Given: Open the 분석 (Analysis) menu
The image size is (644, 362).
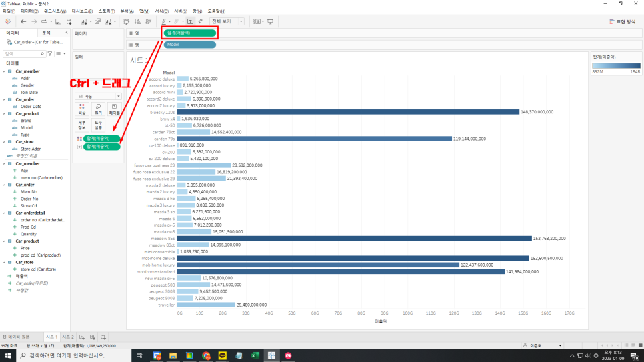Looking at the screenshot, I should [x=127, y=11].
